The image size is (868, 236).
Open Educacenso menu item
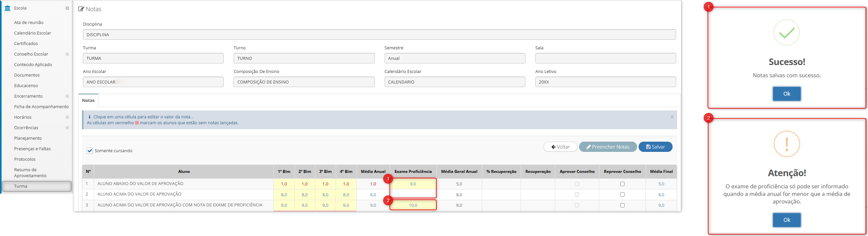point(26,85)
